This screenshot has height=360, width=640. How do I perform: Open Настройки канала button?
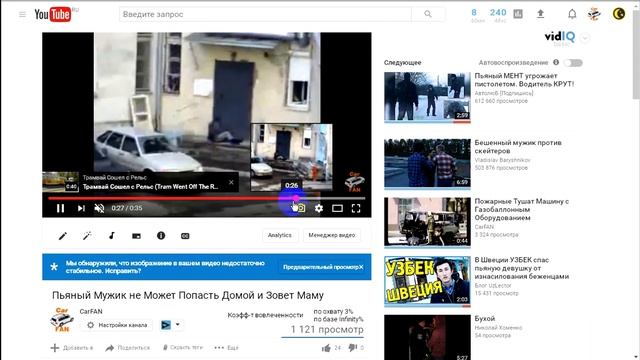117,325
